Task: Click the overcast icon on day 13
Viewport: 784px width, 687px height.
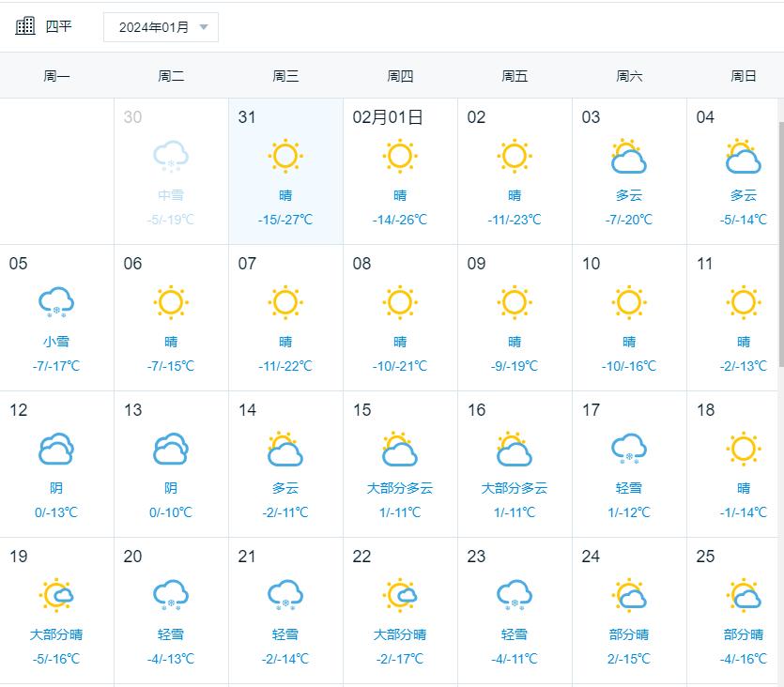Action: pyautogui.click(x=171, y=449)
